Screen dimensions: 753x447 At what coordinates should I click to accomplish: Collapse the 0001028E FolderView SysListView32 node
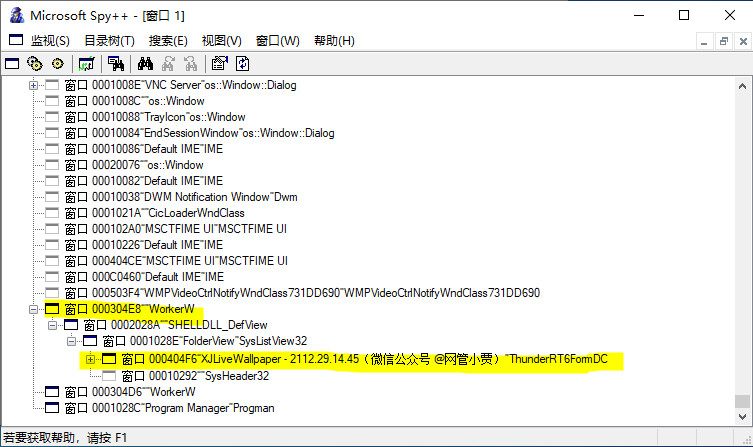coord(71,341)
